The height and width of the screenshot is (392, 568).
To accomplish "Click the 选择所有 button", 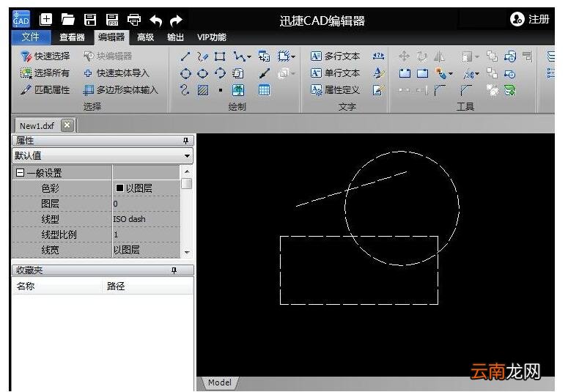I will pyautogui.click(x=45, y=73).
